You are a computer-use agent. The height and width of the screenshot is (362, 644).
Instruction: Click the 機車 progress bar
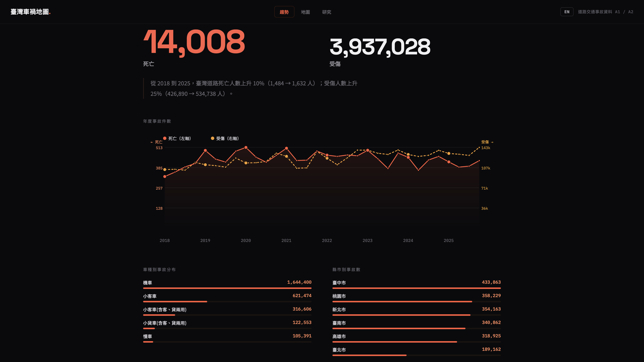[x=227, y=288]
